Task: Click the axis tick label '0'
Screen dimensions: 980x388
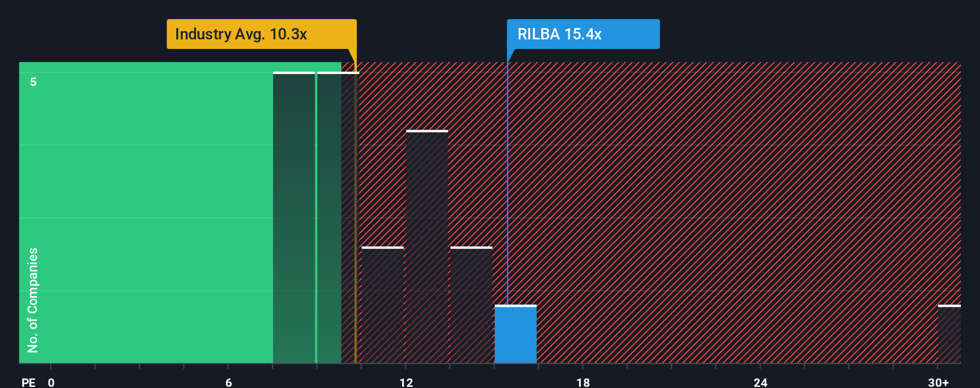Action: tap(51, 383)
